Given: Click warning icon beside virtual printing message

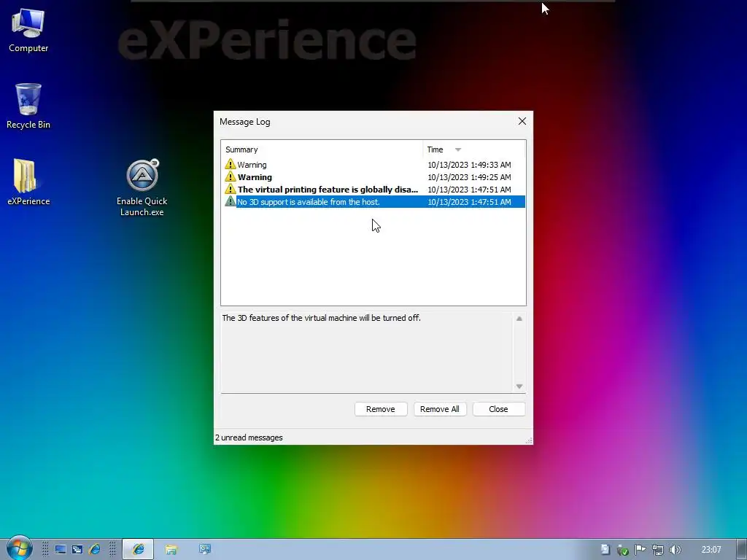Looking at the screenshot, I should pos(231,189).
